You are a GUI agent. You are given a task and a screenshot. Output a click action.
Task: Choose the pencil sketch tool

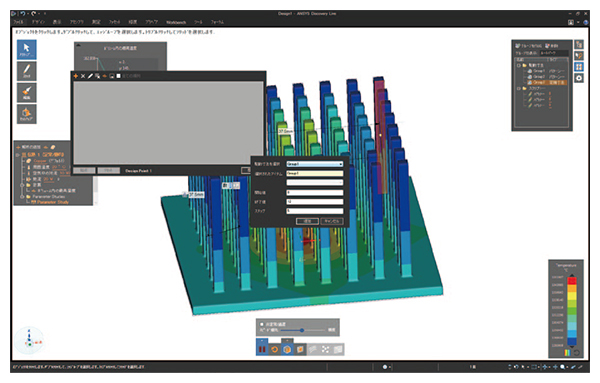(26, 71)
